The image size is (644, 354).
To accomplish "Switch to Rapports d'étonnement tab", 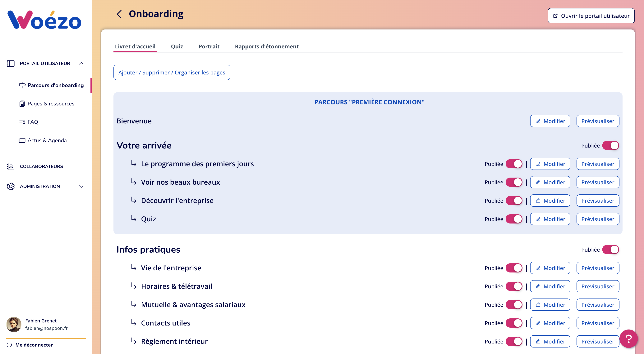I will pos(266,46).
